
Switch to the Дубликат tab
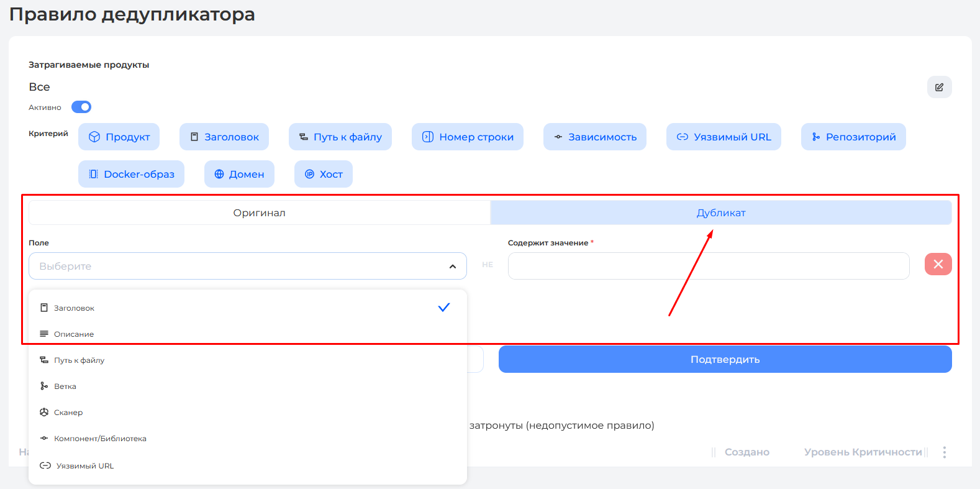720,213
